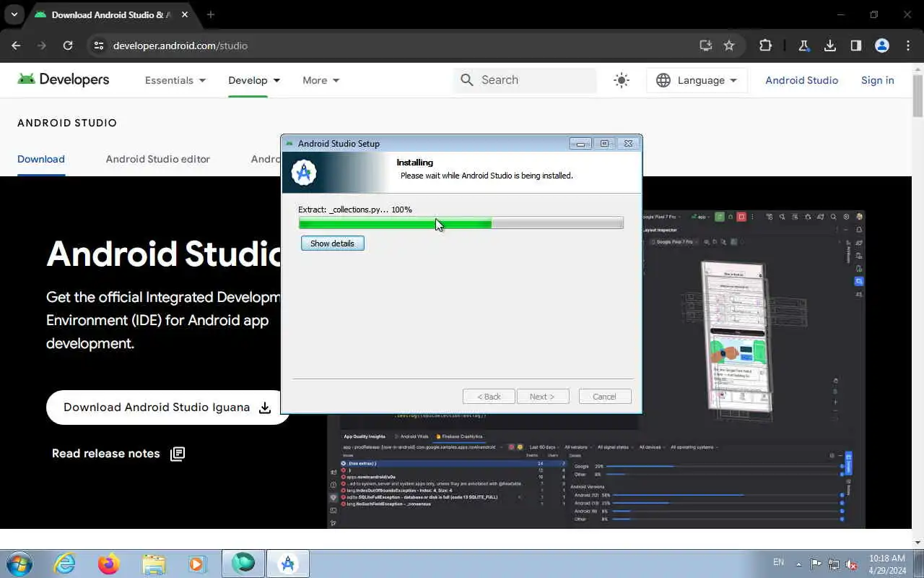Select the Download tab
The image size is (924, 578).
(41, 159)
